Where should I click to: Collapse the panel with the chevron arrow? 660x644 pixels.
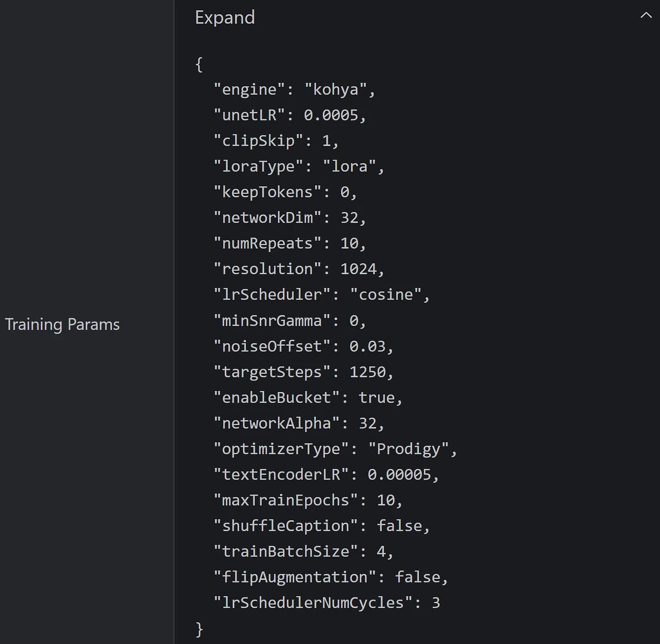tap(646, 16)
